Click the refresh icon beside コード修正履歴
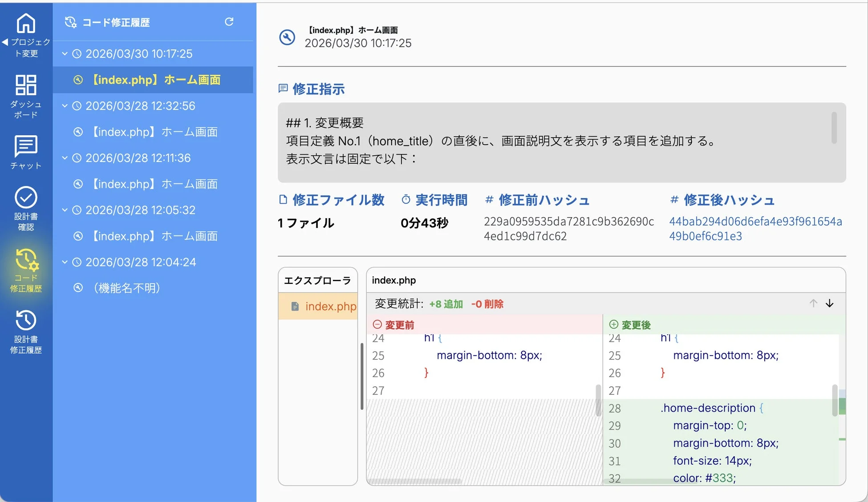 point(229,21)
